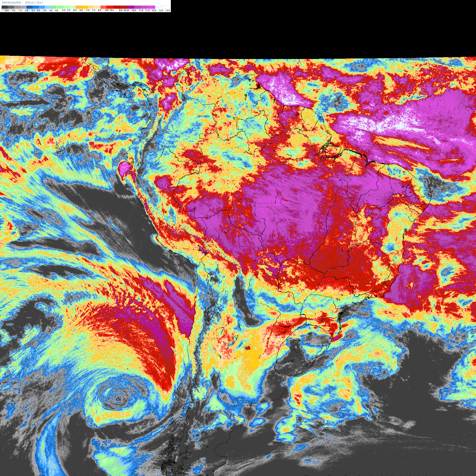Pick the light blue swatch above 4.0
The width and height of the screenshot is (476, 476).
[x=48, y=7]
